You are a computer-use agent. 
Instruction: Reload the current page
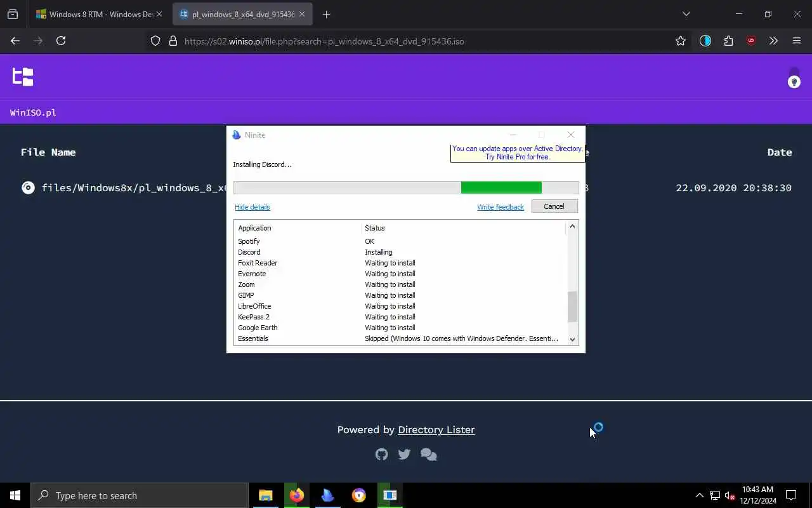pos(61,41)
